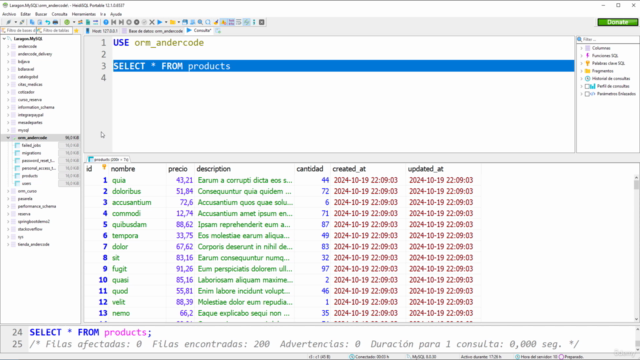
Task: Click the favorites star icon
Action: click(76, 31)
